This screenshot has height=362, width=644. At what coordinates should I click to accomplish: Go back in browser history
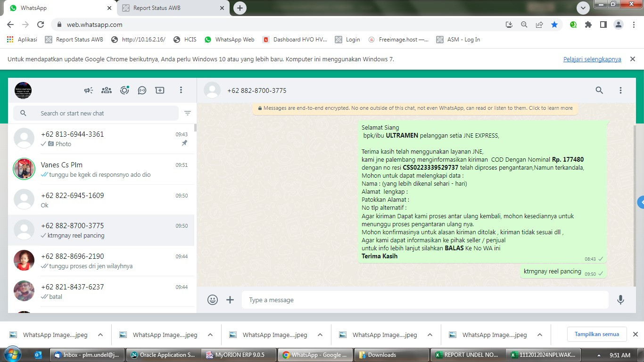(x=10, y=25)
